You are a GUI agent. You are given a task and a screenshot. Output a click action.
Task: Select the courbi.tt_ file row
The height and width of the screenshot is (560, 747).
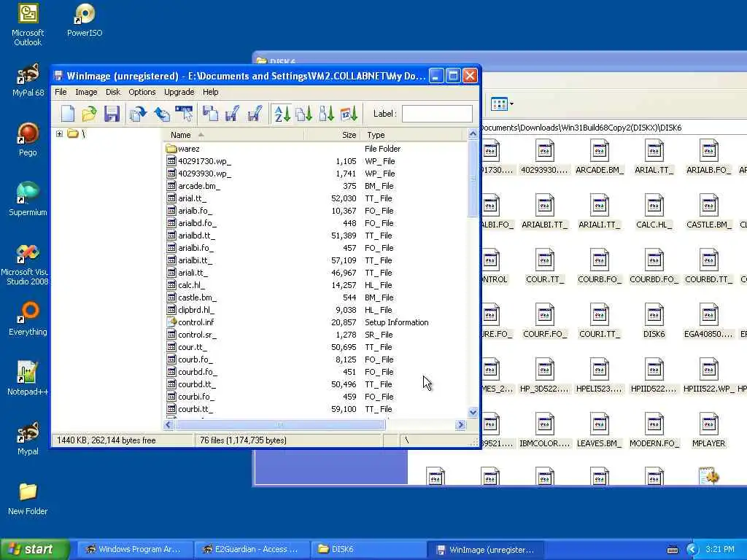click(314, 408)
